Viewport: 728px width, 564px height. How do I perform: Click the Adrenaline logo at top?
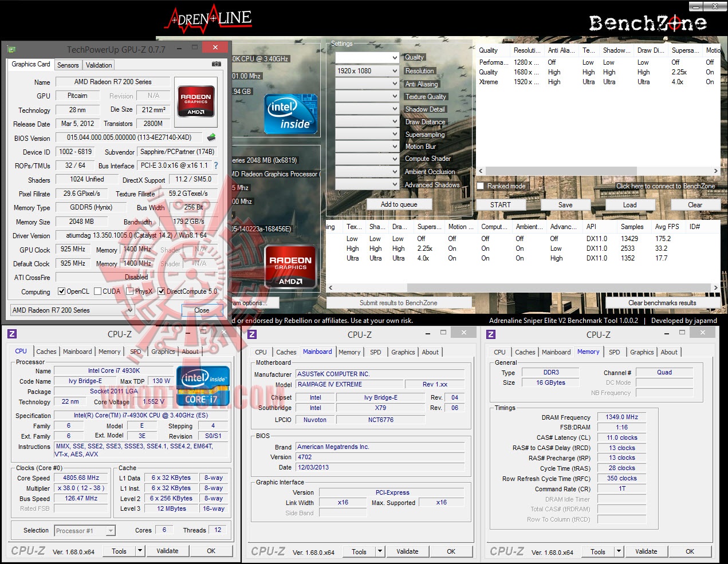tap(208, 19)
